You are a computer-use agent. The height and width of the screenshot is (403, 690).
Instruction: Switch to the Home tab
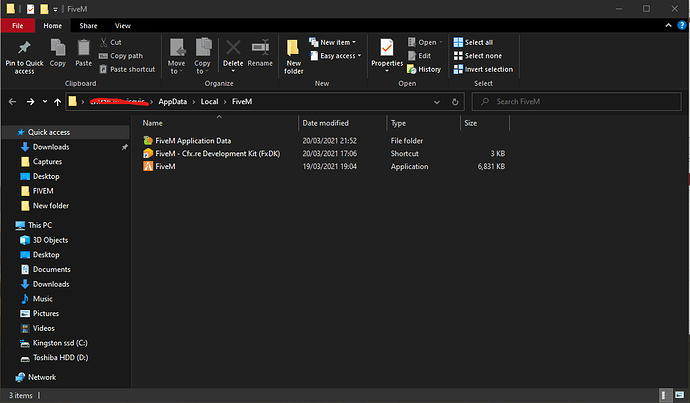pos(52,26)
